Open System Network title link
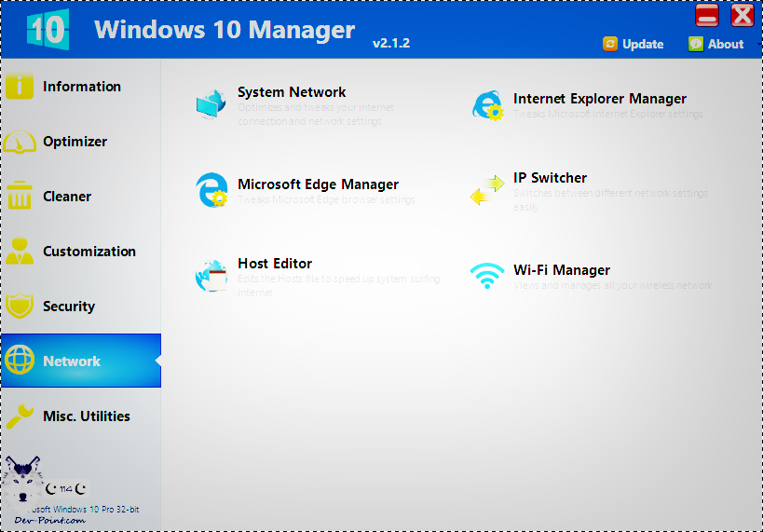This screenshot has width=763, height=532. click(292, 92)
